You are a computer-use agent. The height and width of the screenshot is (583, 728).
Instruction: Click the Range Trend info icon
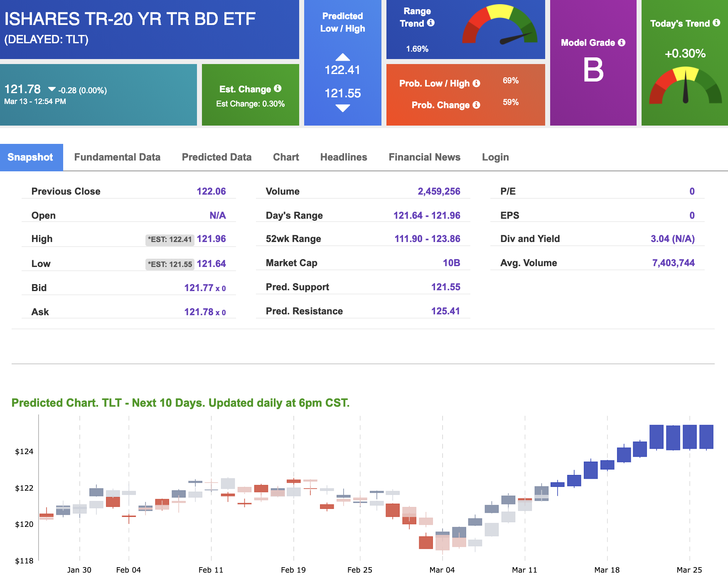pyautogui.click(x=431, y=23)
